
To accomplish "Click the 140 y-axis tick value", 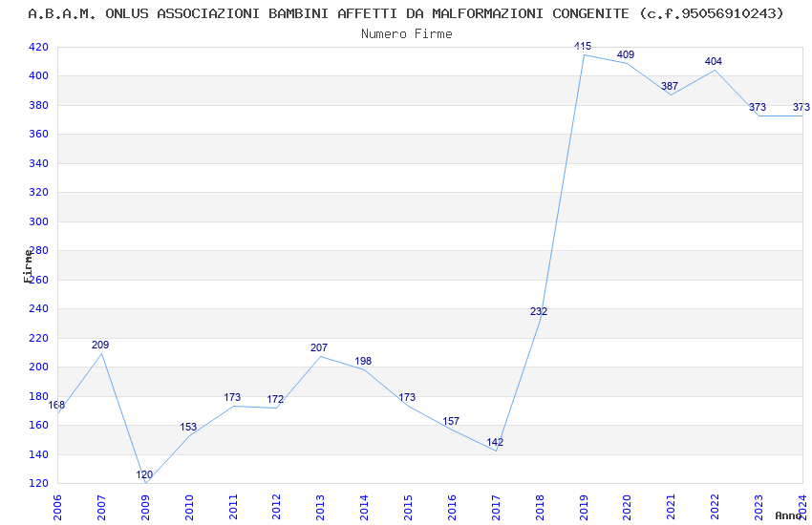I will 39,454.
